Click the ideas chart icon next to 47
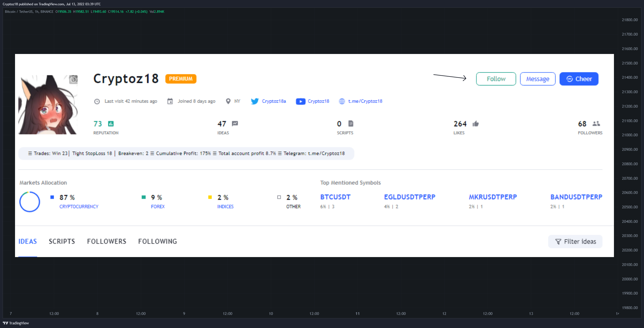The image size is (644, 328). point(235,124)
